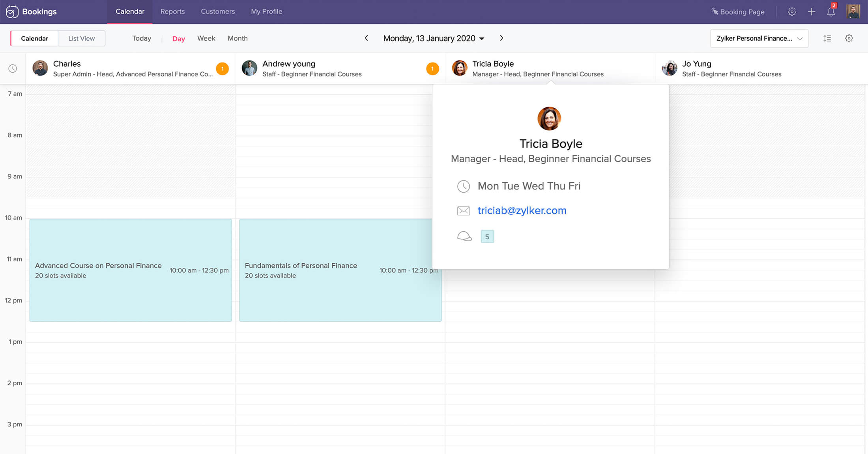This screenshot has width=868, height=454.
Task: Open the Customers tab
Action: 218,11
